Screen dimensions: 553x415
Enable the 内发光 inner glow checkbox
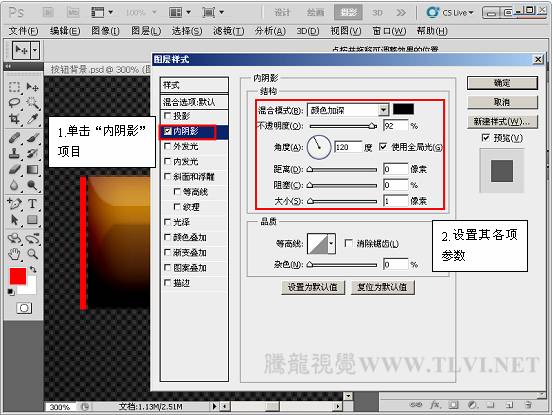[x=168, y=161]
